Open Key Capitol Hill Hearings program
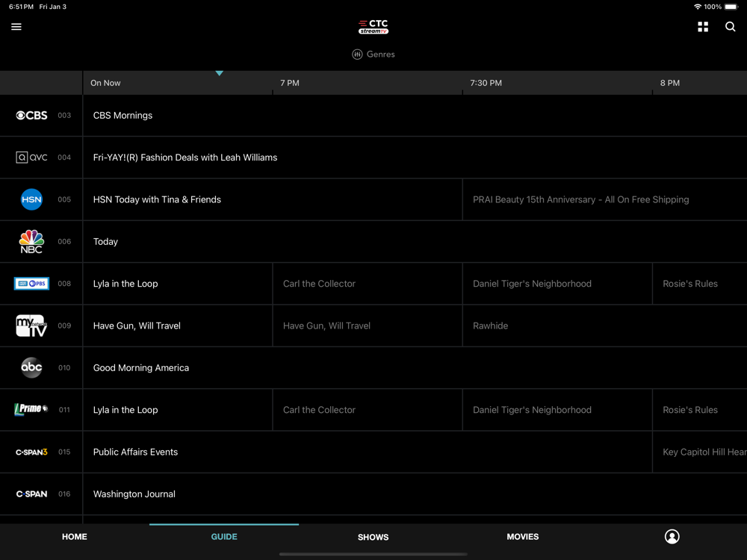This screenshot has height=560, width=747. coord(700,452)
